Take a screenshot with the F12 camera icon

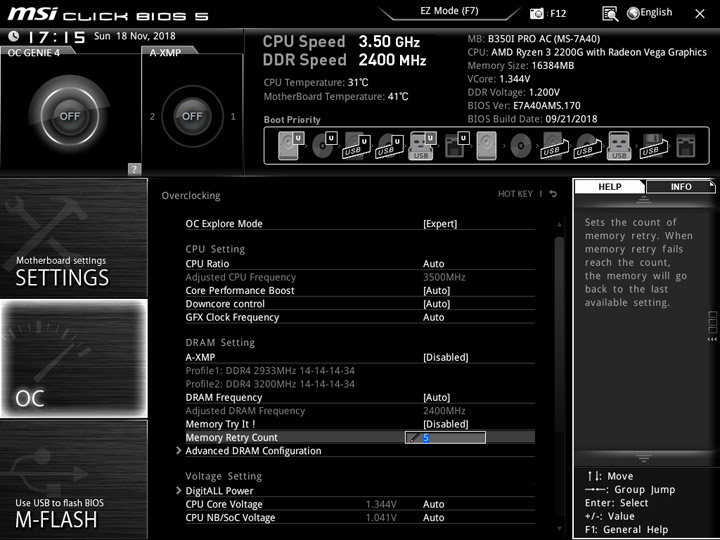(536, 14)
